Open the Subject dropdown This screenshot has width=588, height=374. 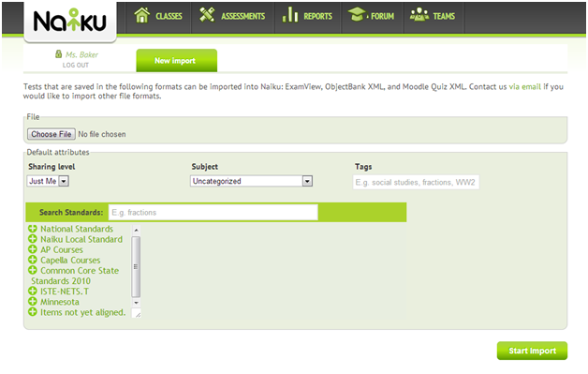point(251,181)
